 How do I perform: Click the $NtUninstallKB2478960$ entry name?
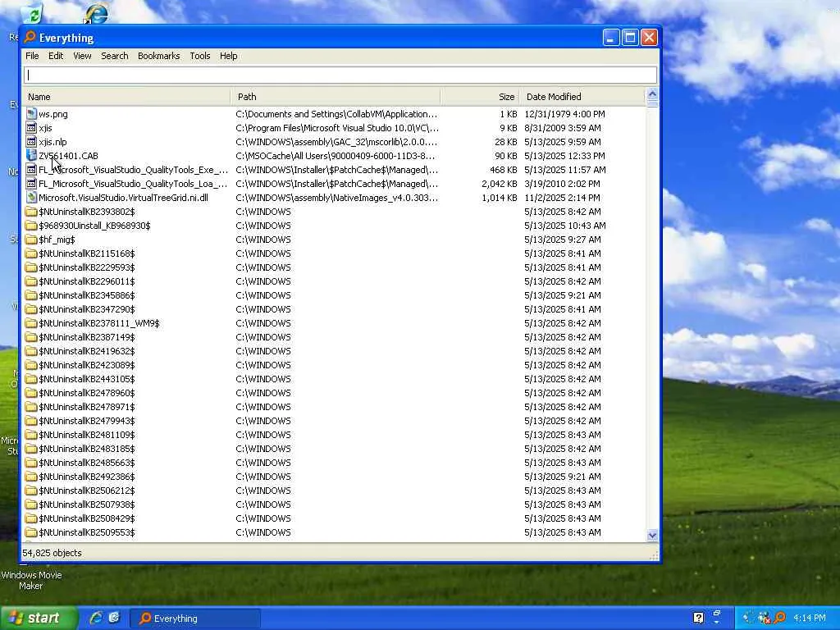(x=87, y=393)
